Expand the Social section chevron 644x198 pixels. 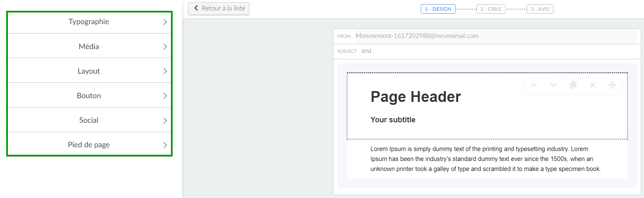pyautogui.click(x=165, y=121)
